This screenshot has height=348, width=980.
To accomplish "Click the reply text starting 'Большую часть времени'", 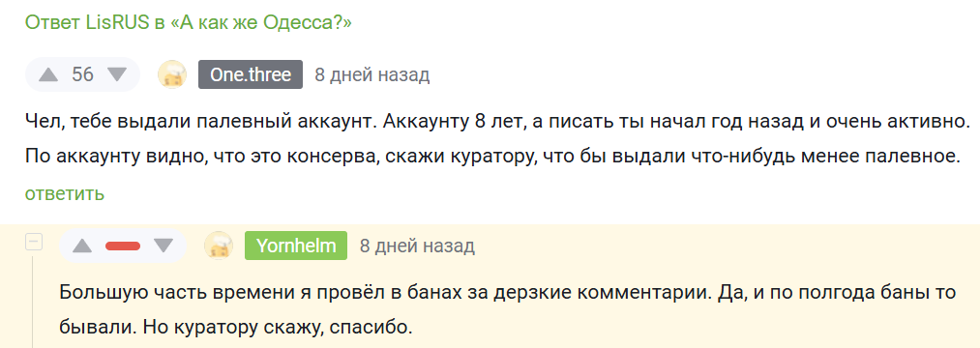I will (508, 309).
